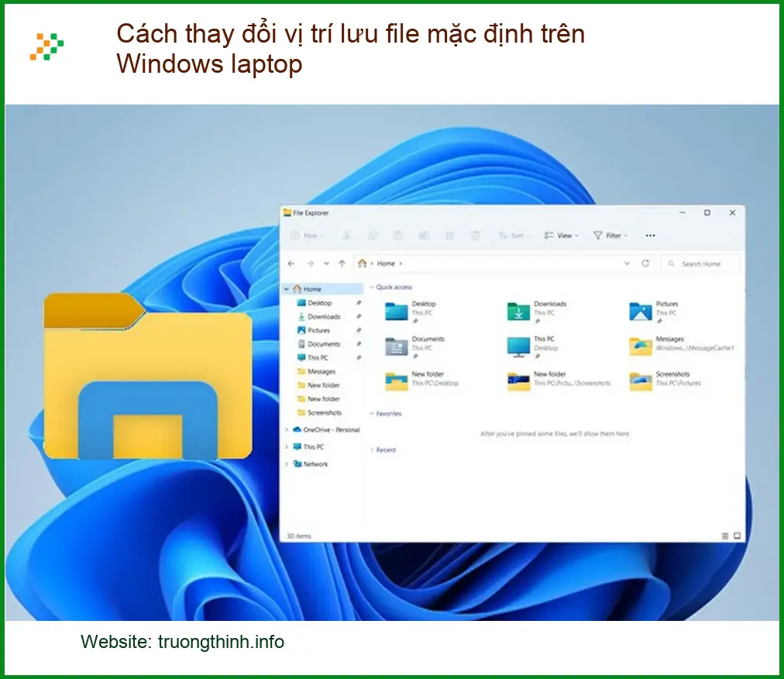Open the recent locations chevron near Back

pos(326,263)
